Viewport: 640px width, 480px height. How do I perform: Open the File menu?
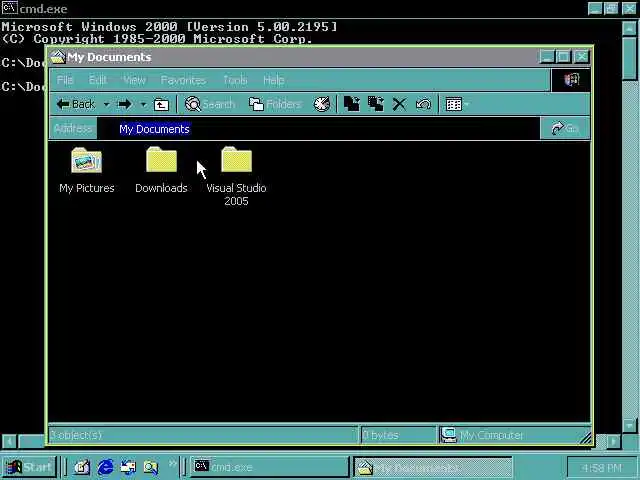point(65,80)
